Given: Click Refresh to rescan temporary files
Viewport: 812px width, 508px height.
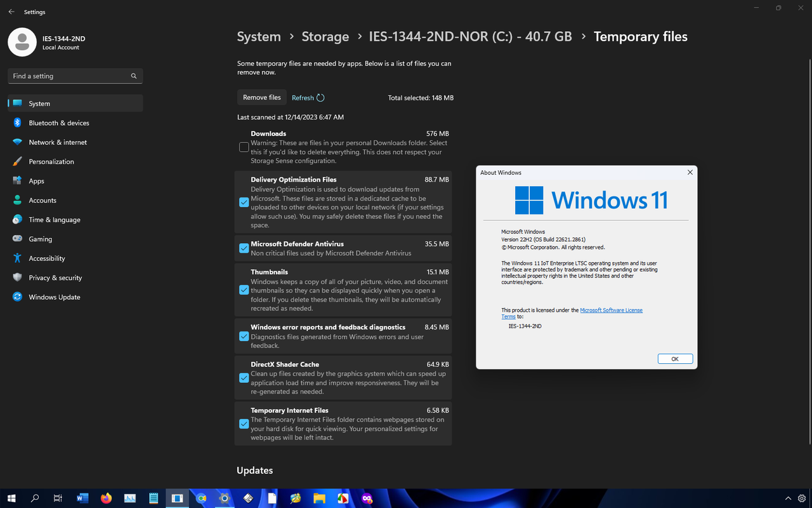Looking at the screenshot, I should click(308, 98).
